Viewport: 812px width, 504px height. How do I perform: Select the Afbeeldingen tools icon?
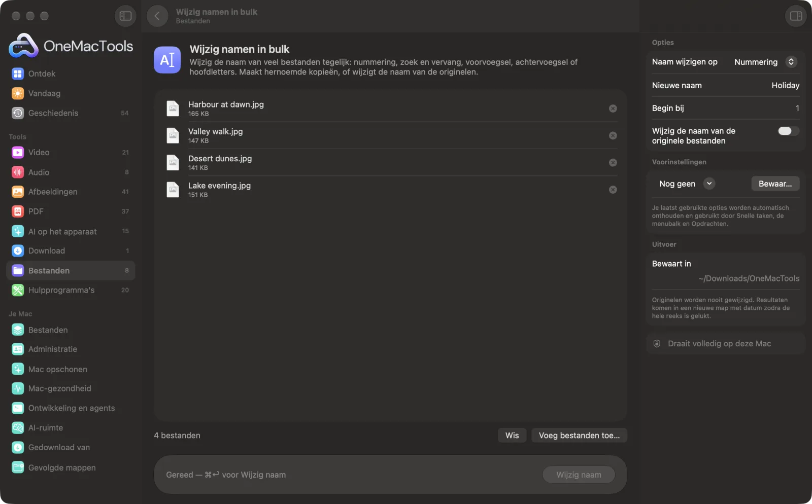[18, 192]
